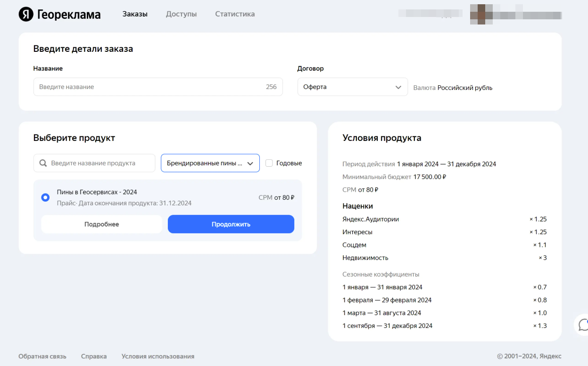Open the Справка link

pos(93,356)
